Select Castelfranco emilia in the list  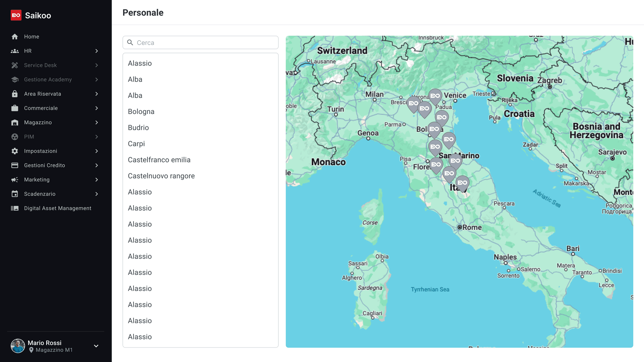tap(159, 160)
